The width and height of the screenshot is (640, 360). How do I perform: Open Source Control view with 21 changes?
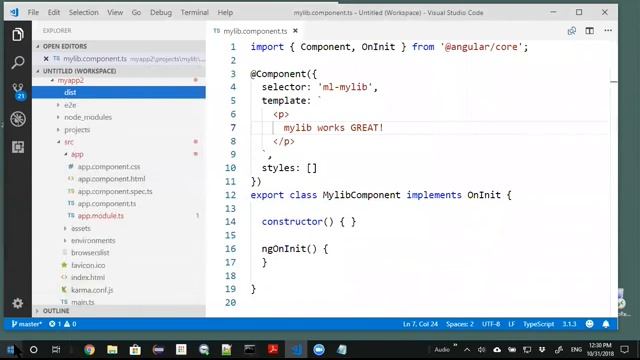point(18,91)
